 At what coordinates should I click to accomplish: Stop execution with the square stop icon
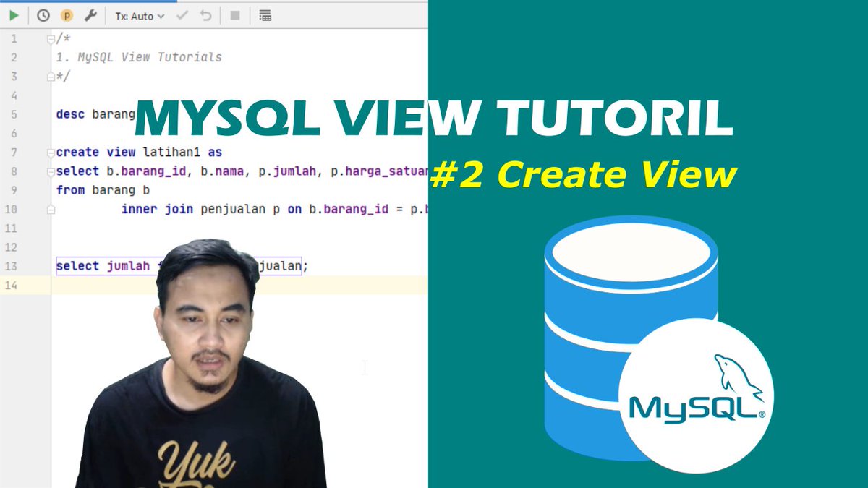[x=234, y=15]
